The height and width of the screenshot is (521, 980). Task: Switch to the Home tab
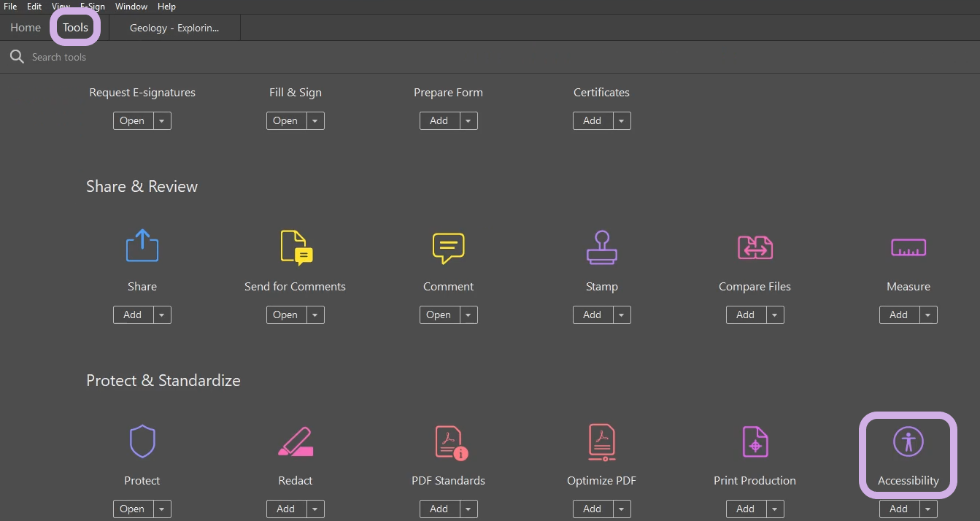tap(26, 28)
